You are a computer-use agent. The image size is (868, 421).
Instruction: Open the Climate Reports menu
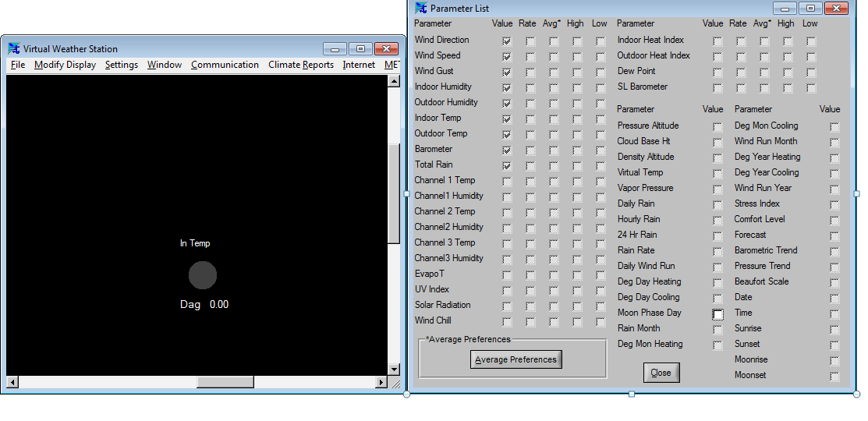pos(301,65)
